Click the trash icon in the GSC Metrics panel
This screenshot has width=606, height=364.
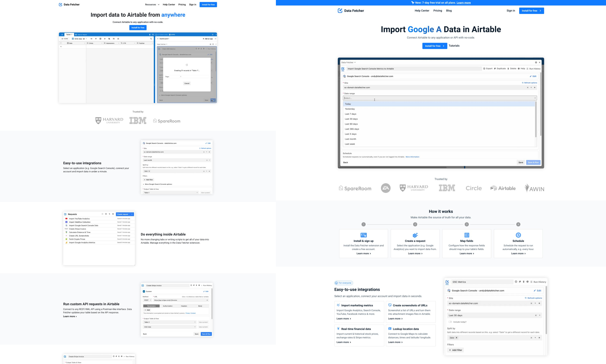point(524,282)
